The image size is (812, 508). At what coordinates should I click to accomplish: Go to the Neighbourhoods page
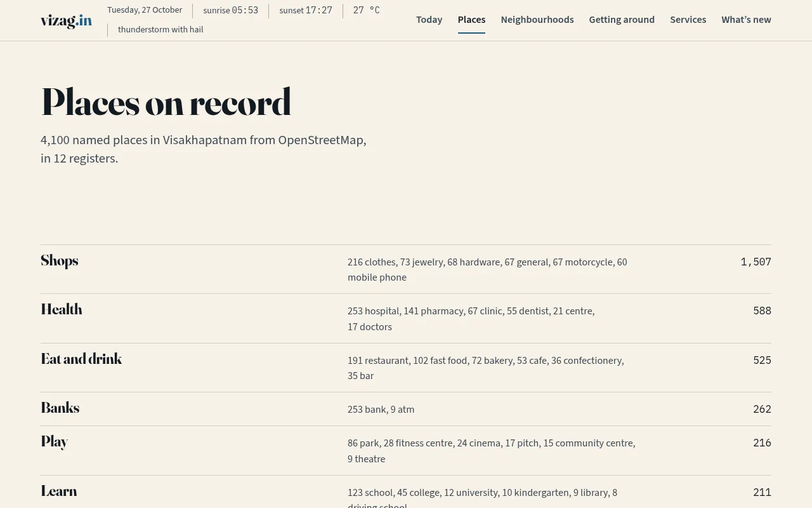[x=537, y=20]
